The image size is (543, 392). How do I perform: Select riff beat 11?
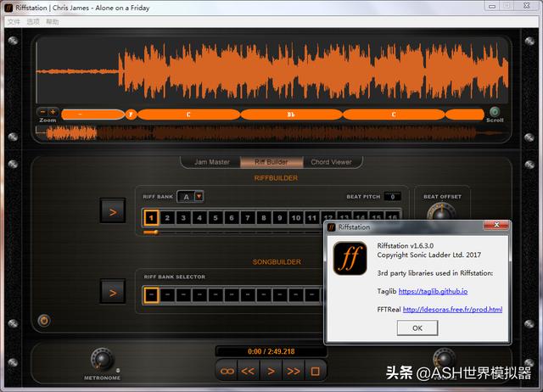point(312,218)
